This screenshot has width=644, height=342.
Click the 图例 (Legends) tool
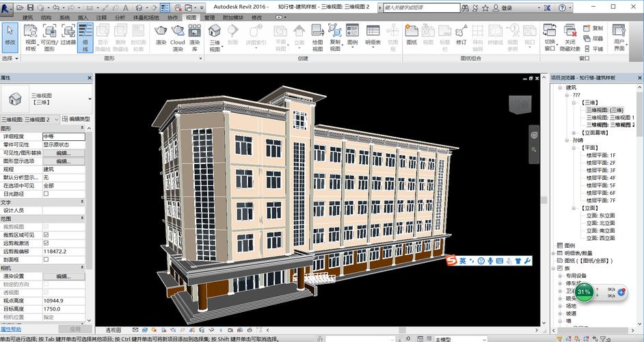point(352,35)
